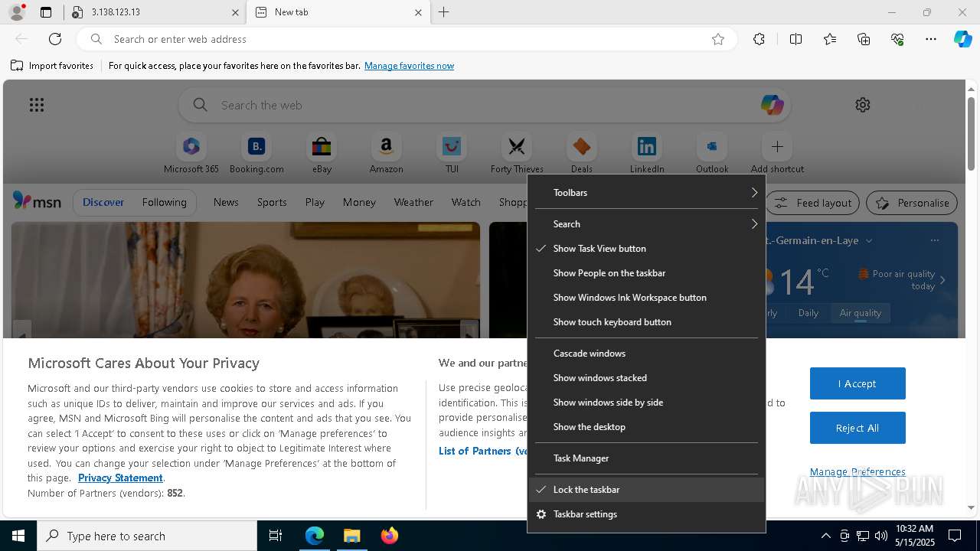Click the Copilot icon in web search box
The width and height of the screenshot is (980, 551).
(x=772, y=105)
